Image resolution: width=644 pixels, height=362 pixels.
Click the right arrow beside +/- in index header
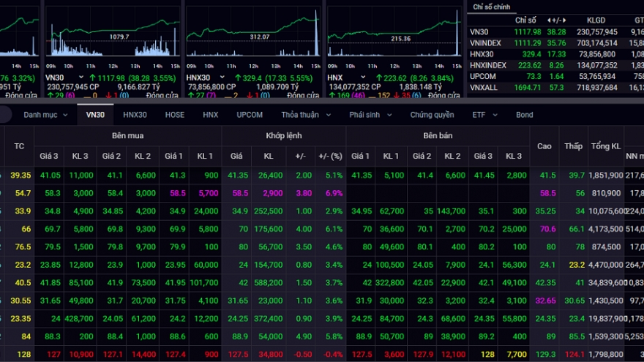click(x=566, y=20)
